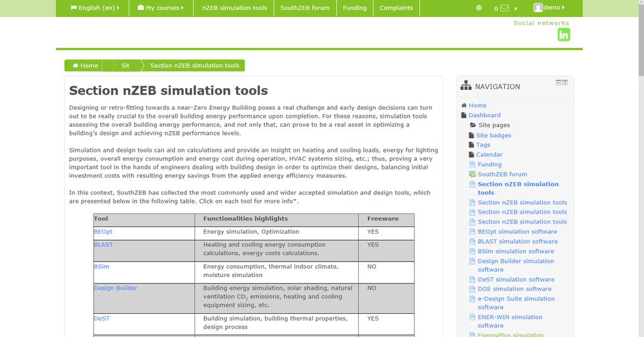Screen dimensions: 644x337
Task: Click the icon beside DOE simulation software
Action: [472, 289]
